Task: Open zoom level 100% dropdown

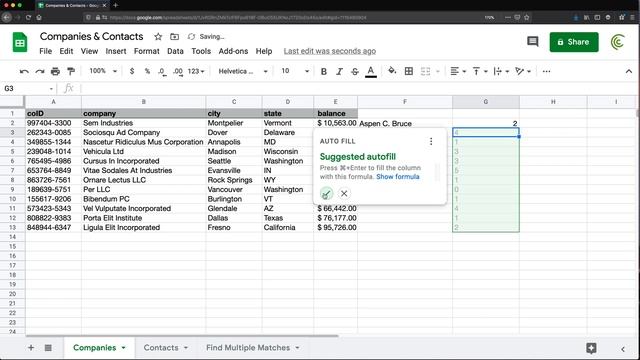Action: pos(103,71)
